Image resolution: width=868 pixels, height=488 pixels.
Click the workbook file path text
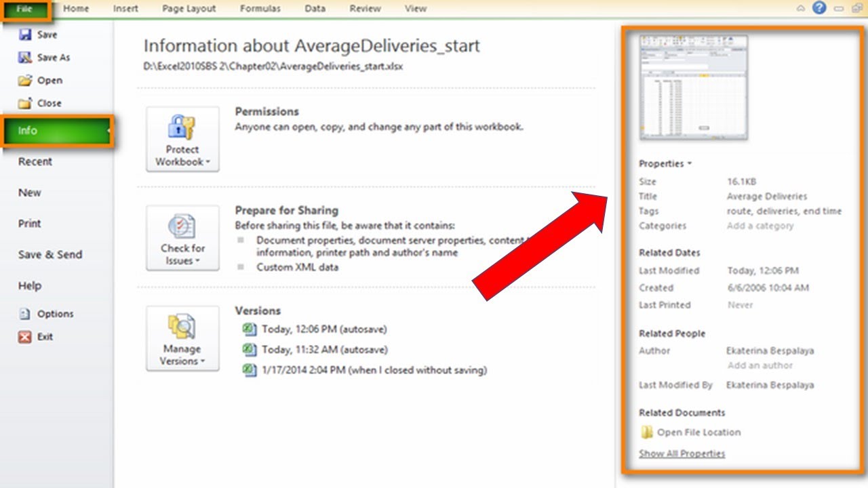pyautogui.click(x=273, y=66)
